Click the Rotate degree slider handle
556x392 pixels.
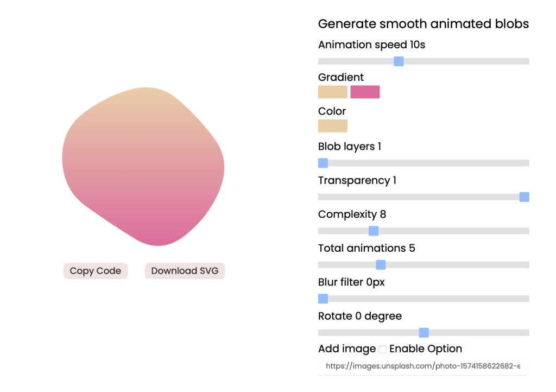424,333
